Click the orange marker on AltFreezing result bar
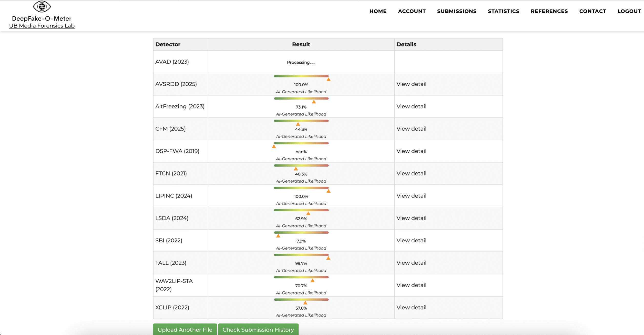This screenshot has height=335, width=644. point(314,102)
